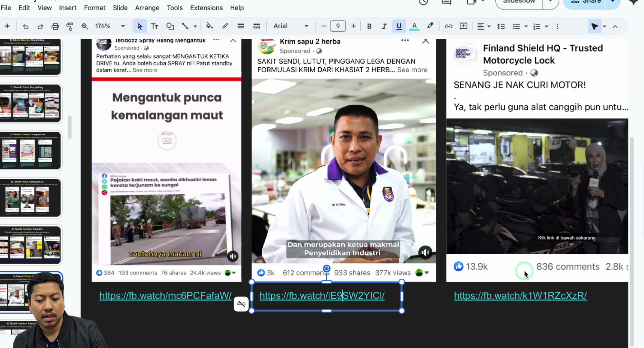This screenshot has width=644, height=348.
Task: Open the border dash options
Action: (257, 26)
